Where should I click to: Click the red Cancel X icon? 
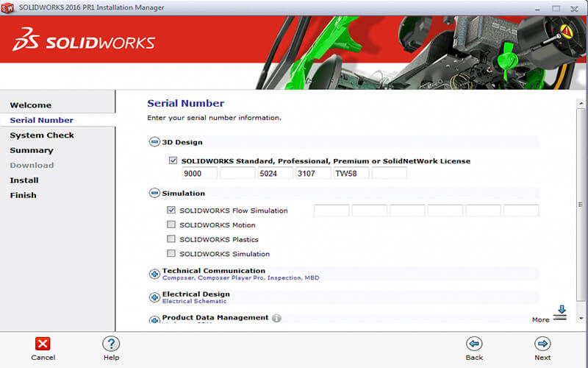(43, 344)
